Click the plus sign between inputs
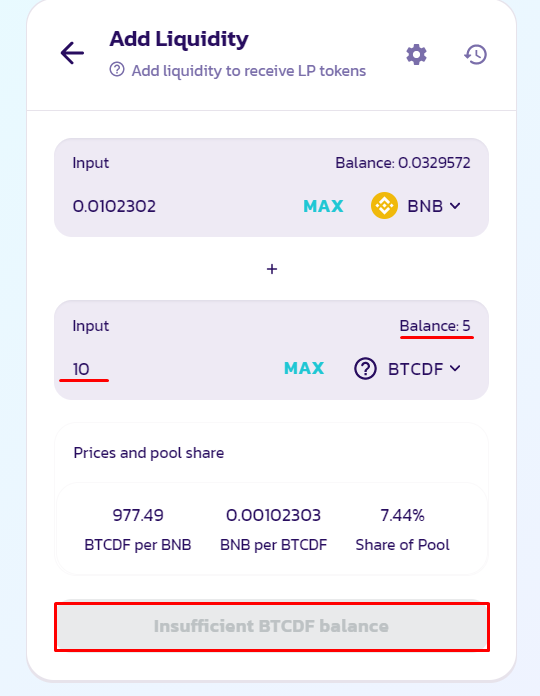540x696 pixels. click(x=272, y=269)
